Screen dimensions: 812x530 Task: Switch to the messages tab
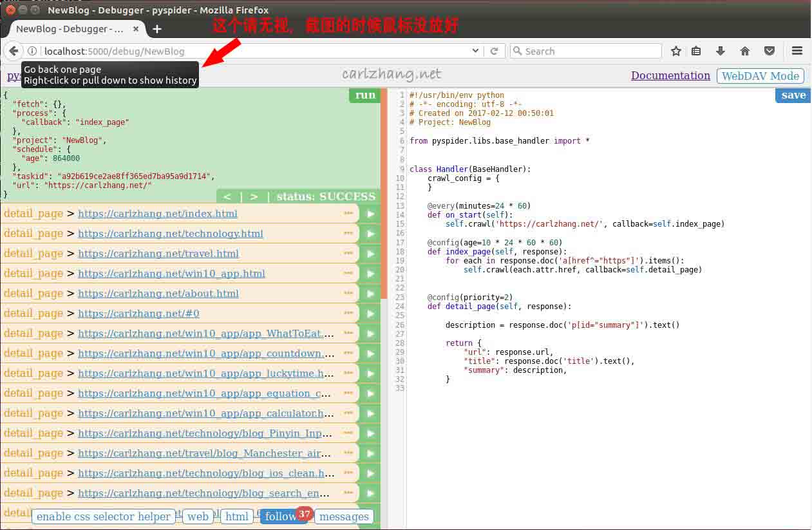coord(344,516)
